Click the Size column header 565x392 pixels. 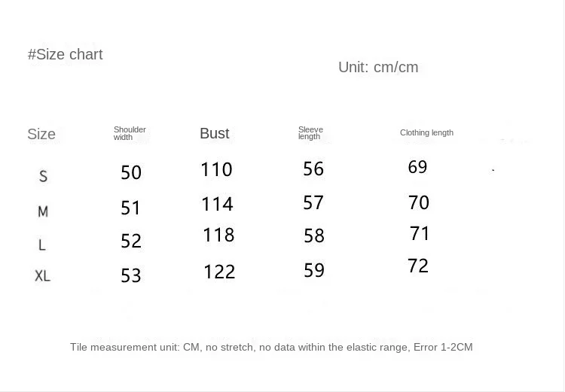(41, 134)
